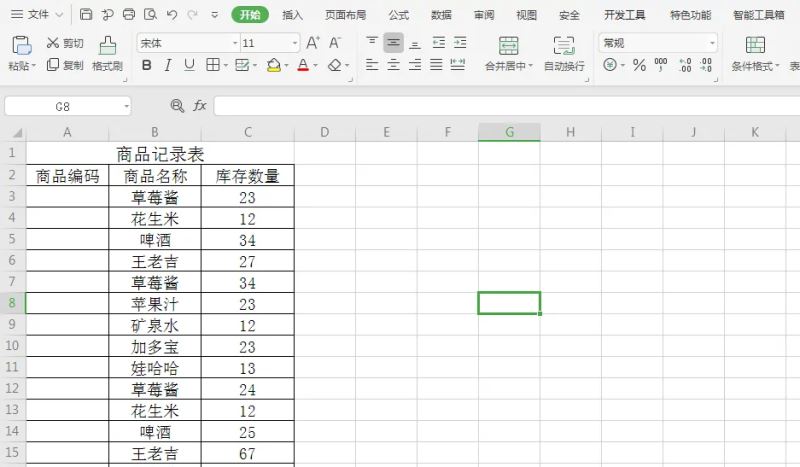Click the Select All corner triangle
The image size is (800, 467).
tap(17, 133)
